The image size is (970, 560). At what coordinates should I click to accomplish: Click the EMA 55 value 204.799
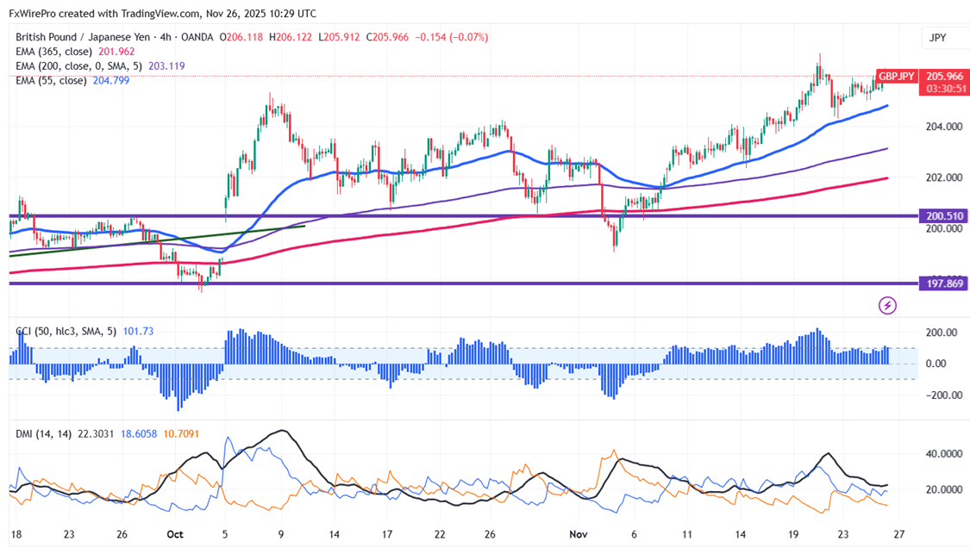pos(110,80)
